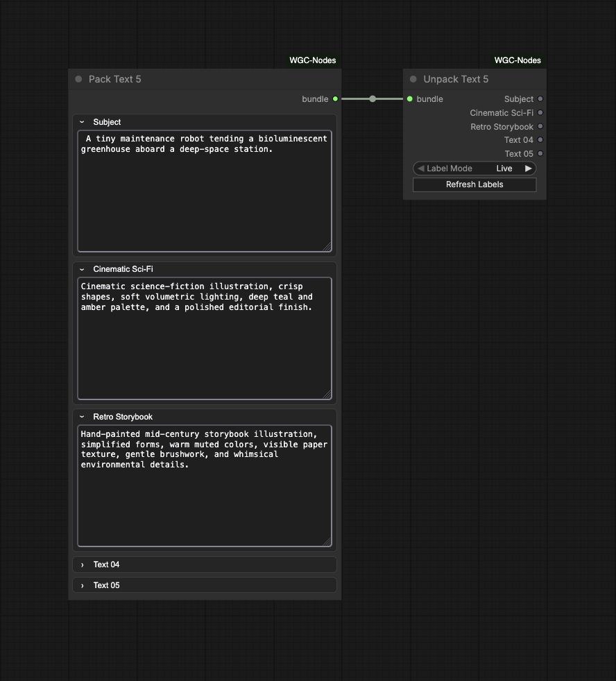
Task: Click the Text 05 output socket
Action: click(x=540, y=153)
